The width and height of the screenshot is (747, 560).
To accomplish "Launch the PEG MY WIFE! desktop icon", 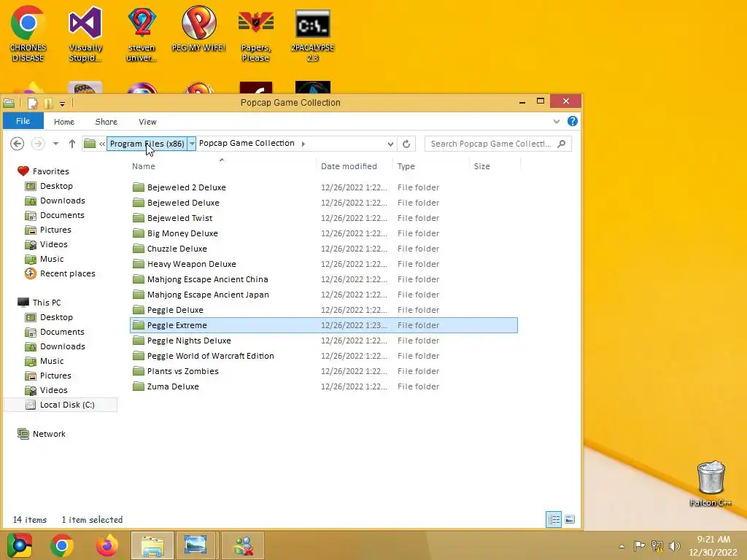I will point(198,28).
